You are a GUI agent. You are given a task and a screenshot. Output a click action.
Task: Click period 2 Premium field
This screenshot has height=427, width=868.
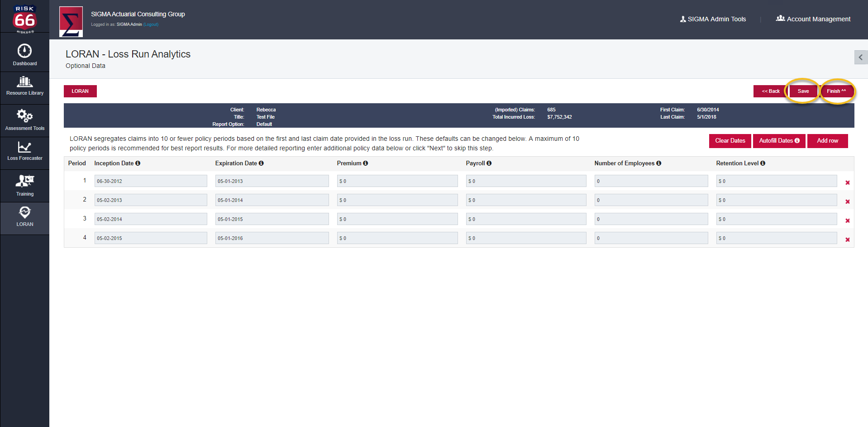click(x=397, y=200)
